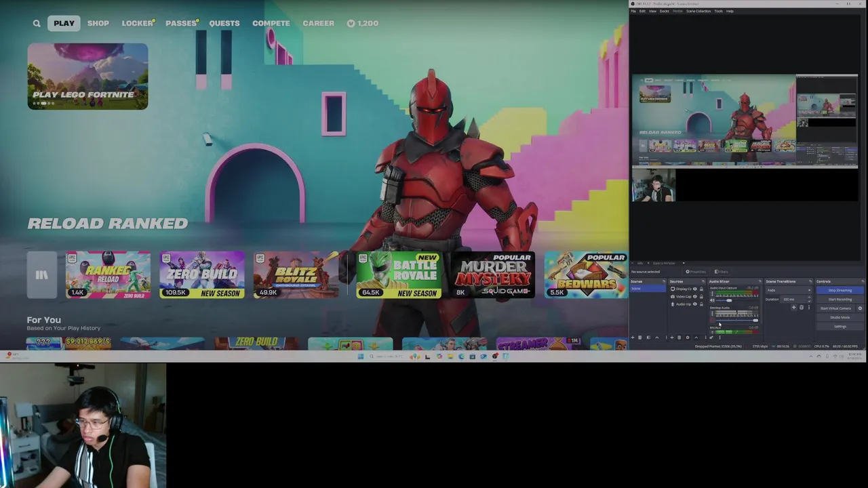868x488 pixels.
Task: Open the Windows Start button on taskbar
Action: (361, 356)
